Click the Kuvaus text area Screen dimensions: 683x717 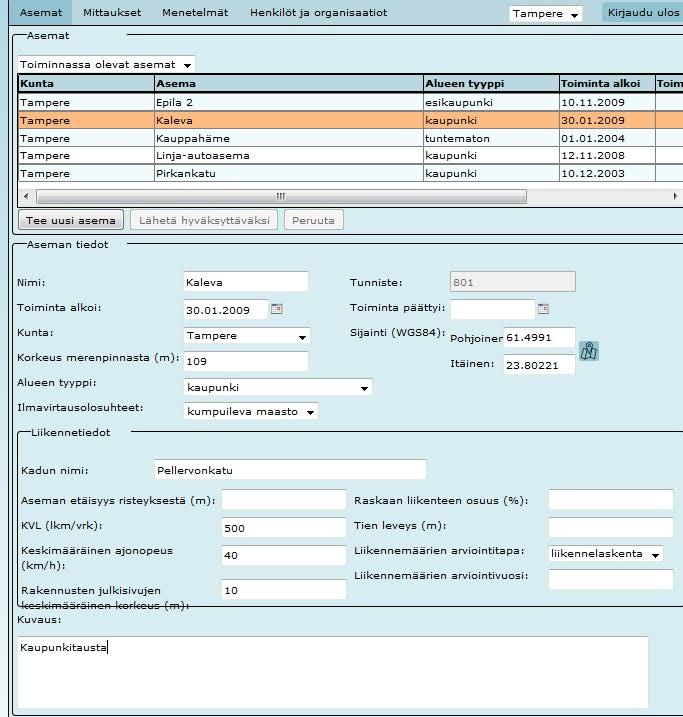[333, 672]
